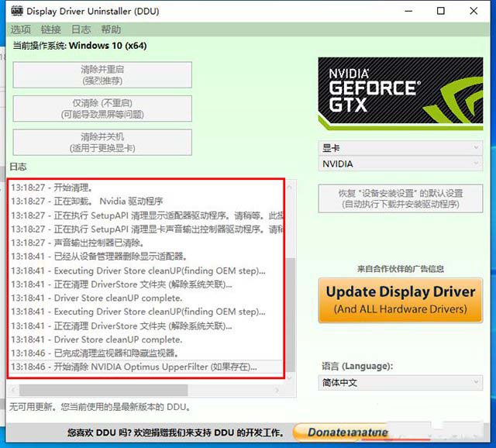Select log line '声音输出控制器已清除。'
Viewport: 496px width, 448px height.
click(146, 243)
